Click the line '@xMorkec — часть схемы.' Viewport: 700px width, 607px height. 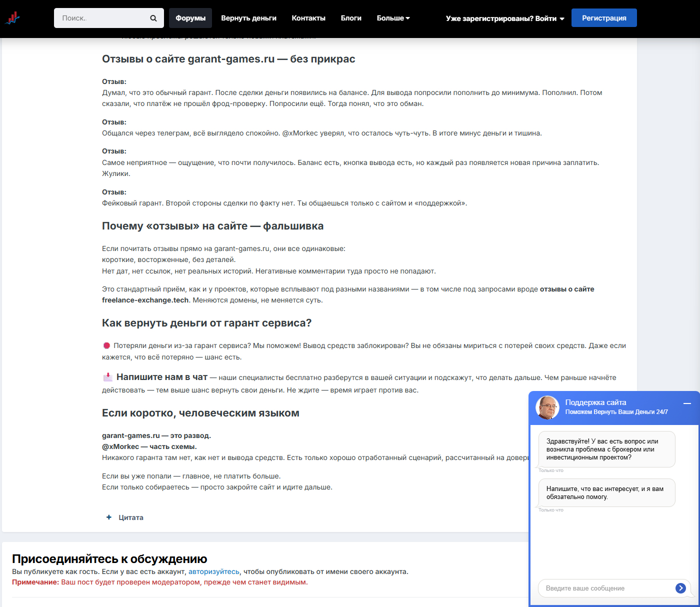coord(149,446)
